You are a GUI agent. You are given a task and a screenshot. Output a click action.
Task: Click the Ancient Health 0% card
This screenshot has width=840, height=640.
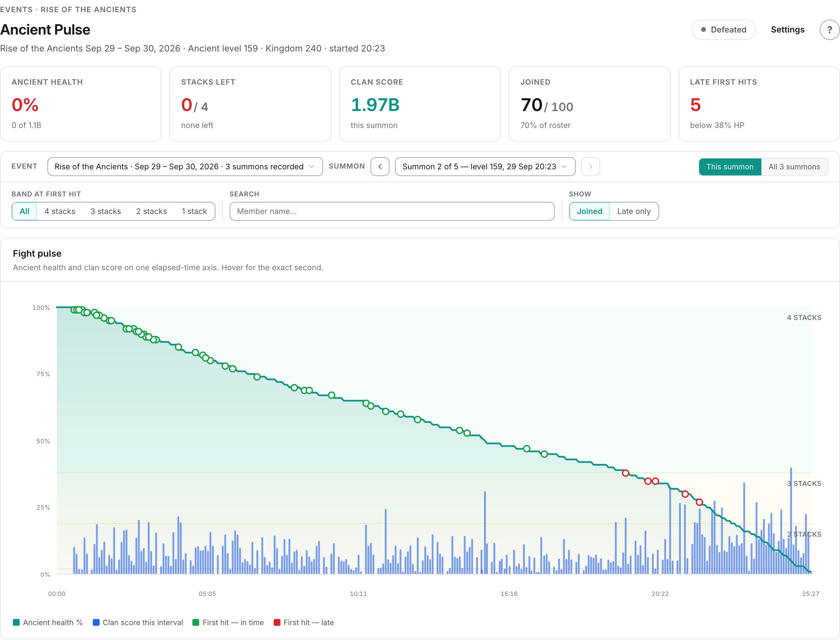pyautogui.click(x=81, y=104)
